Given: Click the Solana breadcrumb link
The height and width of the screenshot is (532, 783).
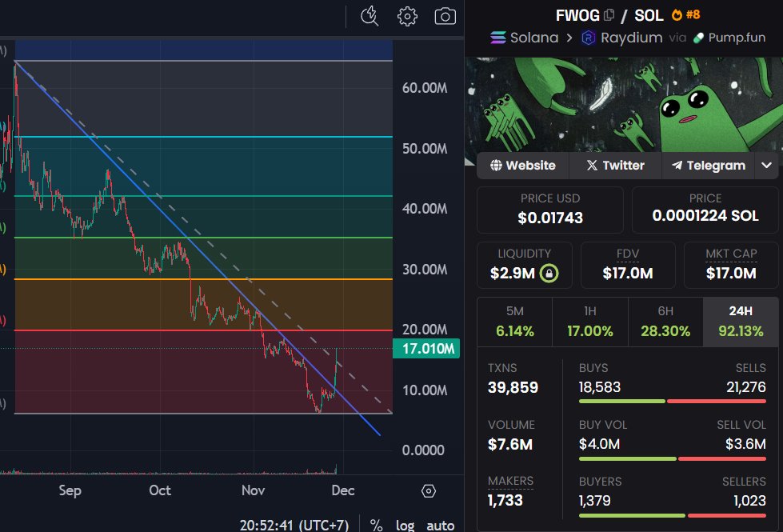Looking at the screenshot, I should click(x=525, y=38).
